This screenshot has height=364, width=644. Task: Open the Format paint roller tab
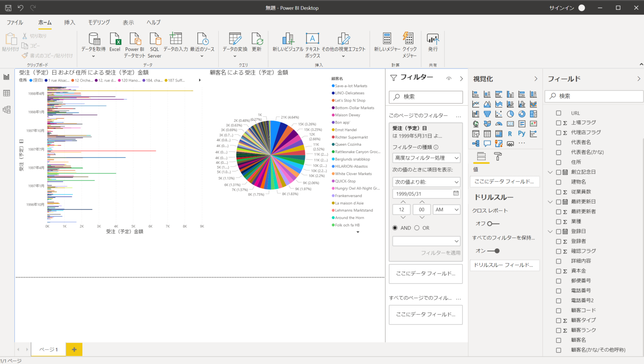click(498, 156)
